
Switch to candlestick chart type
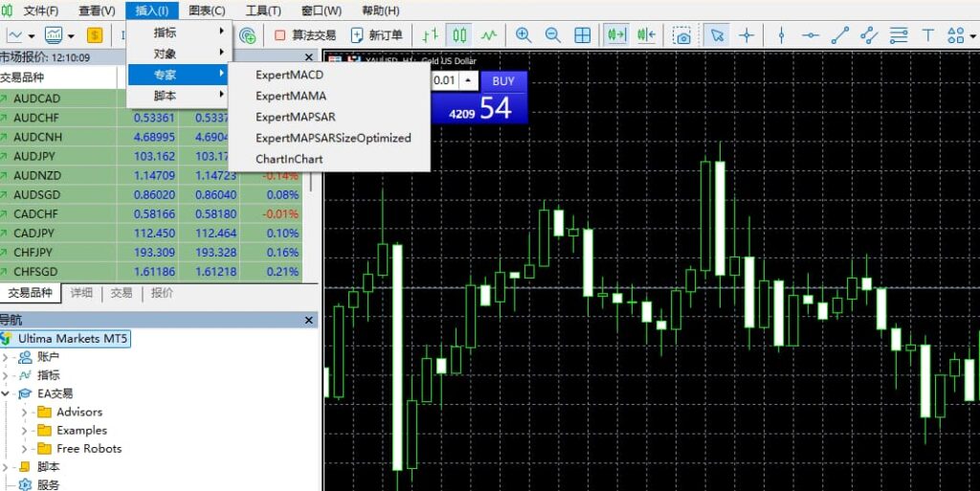[459, 35]
